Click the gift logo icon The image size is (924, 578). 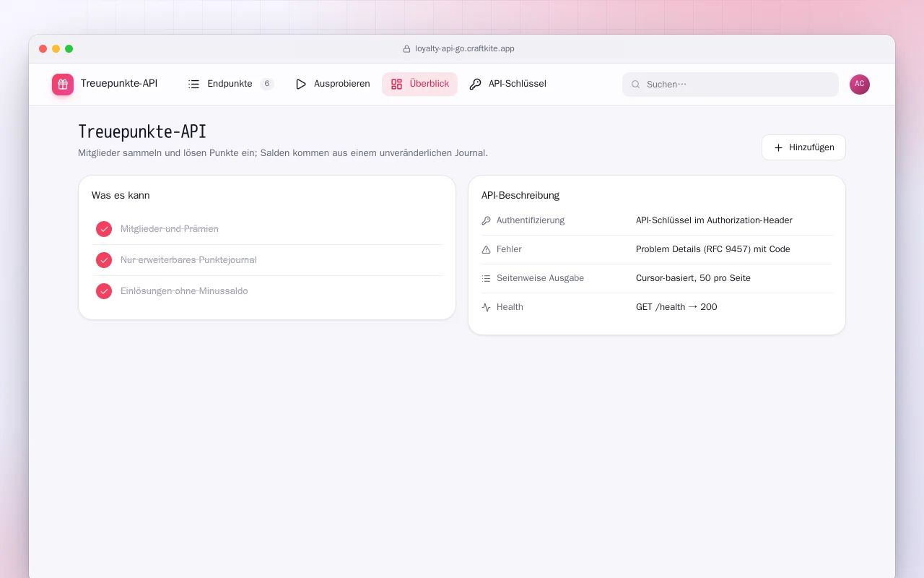[x=63, y=85]
